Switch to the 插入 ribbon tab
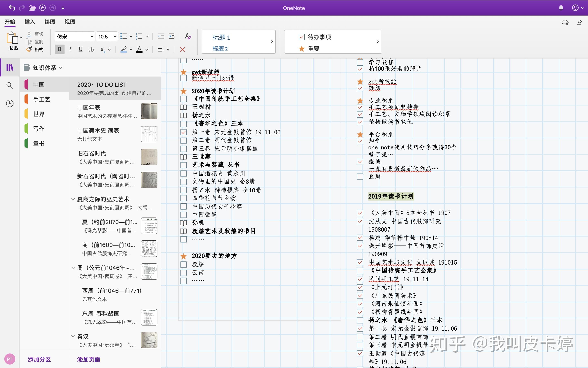 pyautogui.click(x=30, y=22)
